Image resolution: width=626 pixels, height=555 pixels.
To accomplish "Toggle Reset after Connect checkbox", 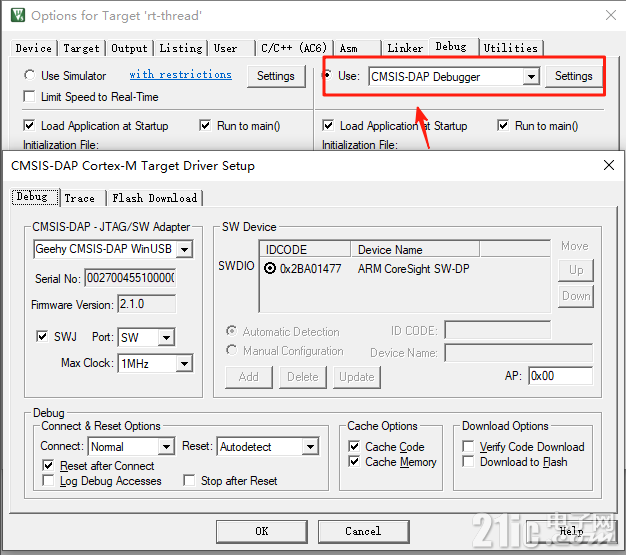I will tap(48, 465).
